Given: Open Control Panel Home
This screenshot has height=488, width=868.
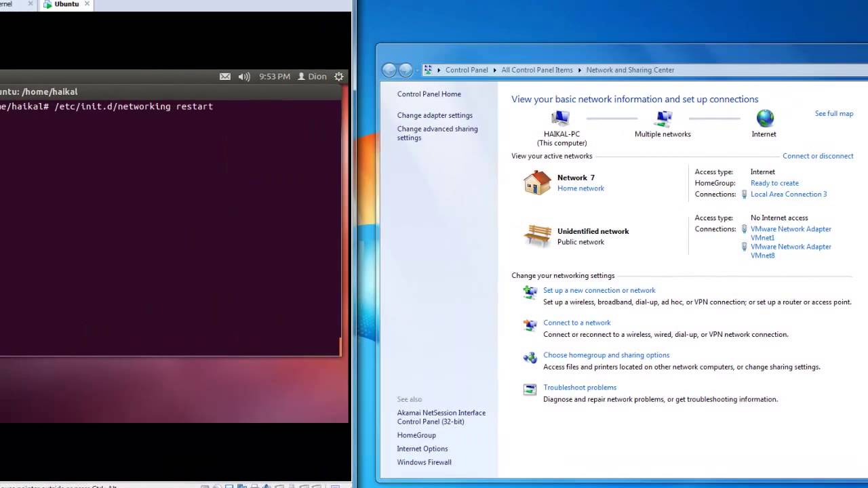Looking at the screenshot, I should 429,94.
